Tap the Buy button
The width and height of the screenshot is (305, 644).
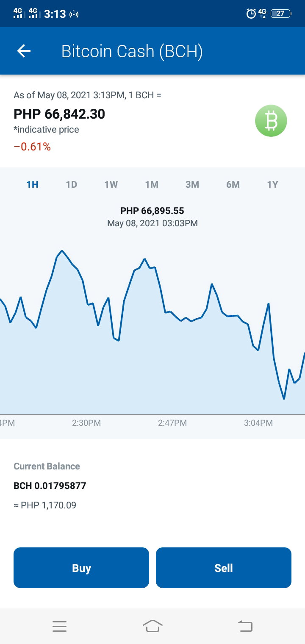tap(81, 568)
